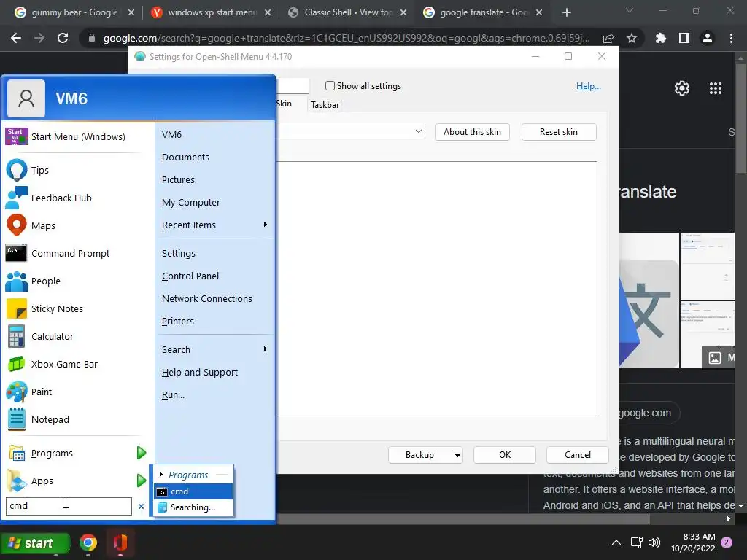Open Documents in the start menu

click(x=185, y=157)
